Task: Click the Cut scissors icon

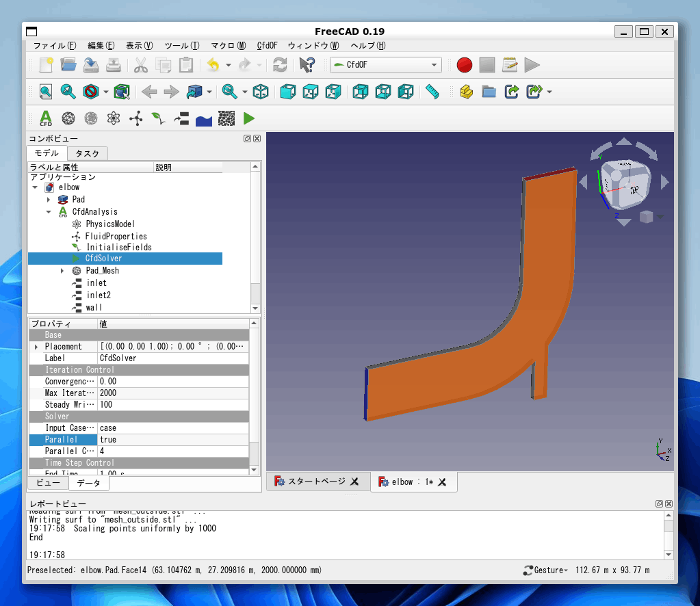Action: tap(141, 65)
